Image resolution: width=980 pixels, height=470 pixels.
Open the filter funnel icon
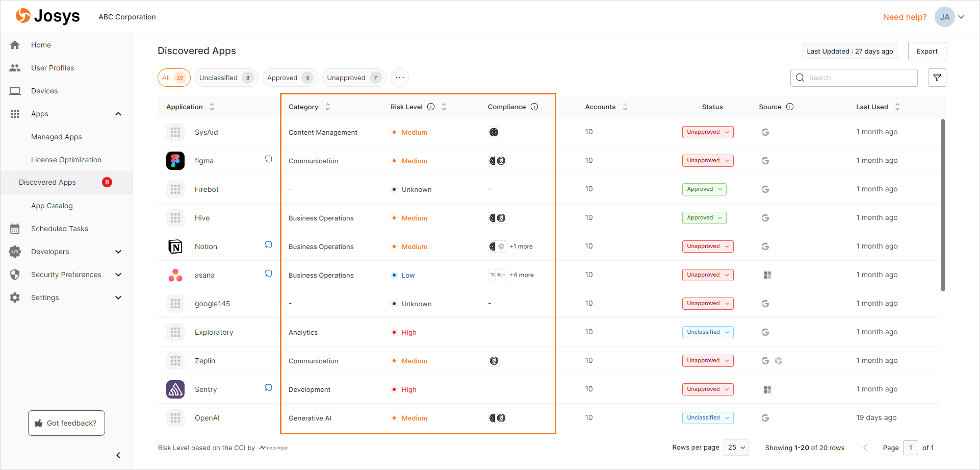(937, 78)
